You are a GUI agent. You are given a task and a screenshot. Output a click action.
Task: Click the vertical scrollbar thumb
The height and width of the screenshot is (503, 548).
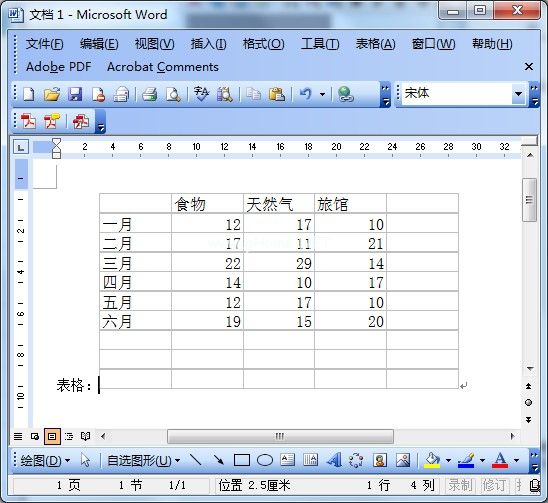coord(529,200)
